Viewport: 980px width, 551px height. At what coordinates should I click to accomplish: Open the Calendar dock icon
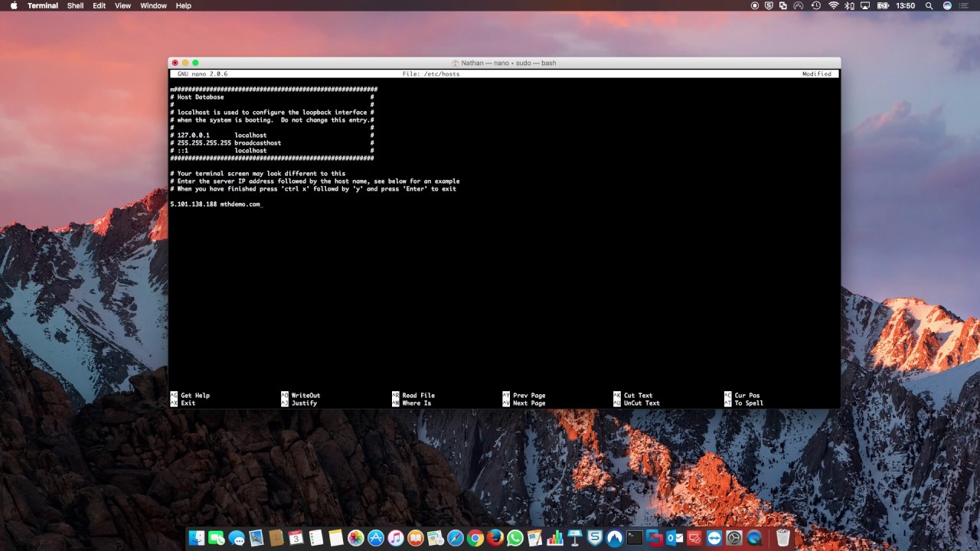pos(296,538)
